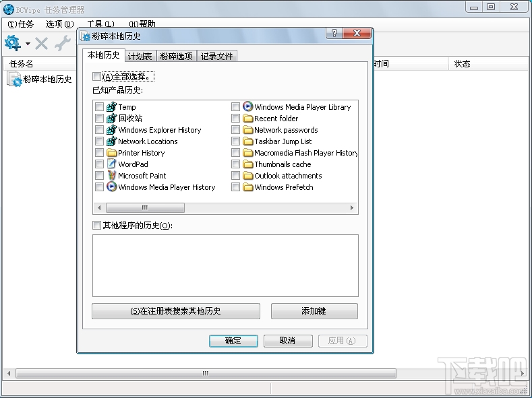Open the (T)任务 menu

[x=21, y=24]
